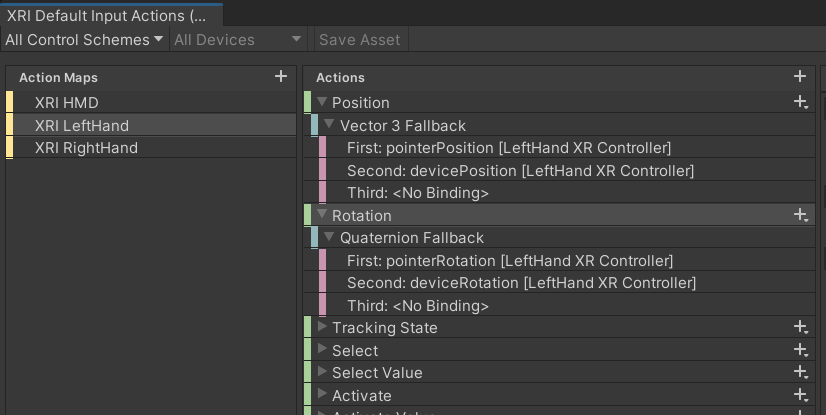Open the All Devices dropdown
This screenshot has height=415, width=826.
[237, 40]
